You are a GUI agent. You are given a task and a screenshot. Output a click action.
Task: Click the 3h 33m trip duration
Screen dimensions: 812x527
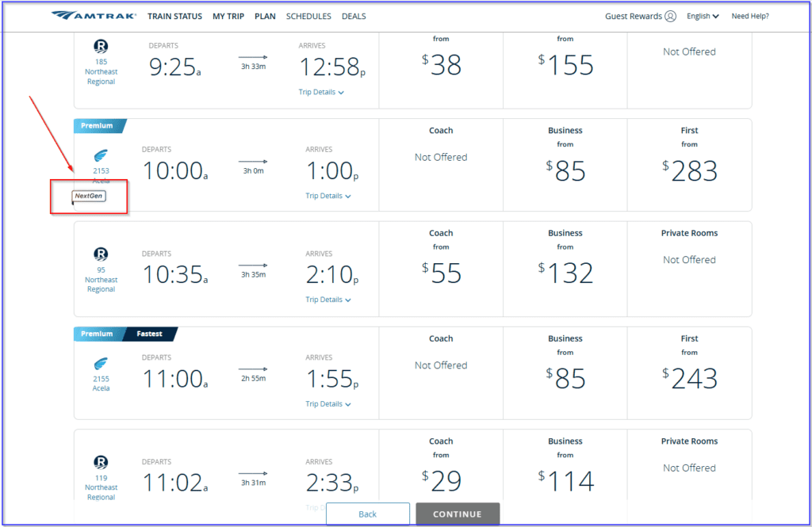pyautogui.click(x=253, y=67)
